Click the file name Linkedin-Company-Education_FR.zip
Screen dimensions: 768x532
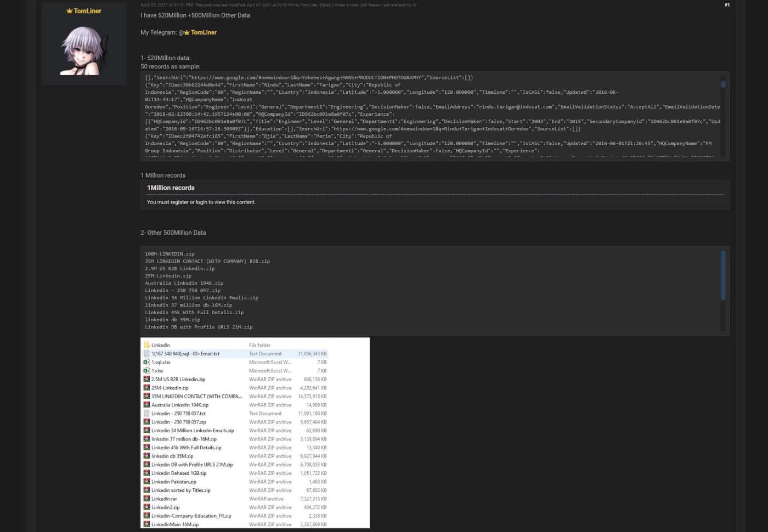tap(191, 516)
